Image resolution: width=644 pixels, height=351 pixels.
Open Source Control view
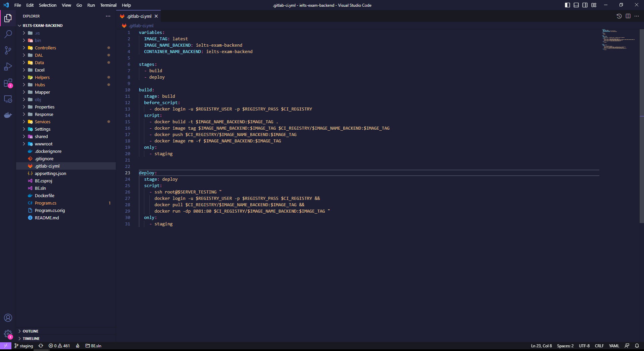tap(8, 50)
